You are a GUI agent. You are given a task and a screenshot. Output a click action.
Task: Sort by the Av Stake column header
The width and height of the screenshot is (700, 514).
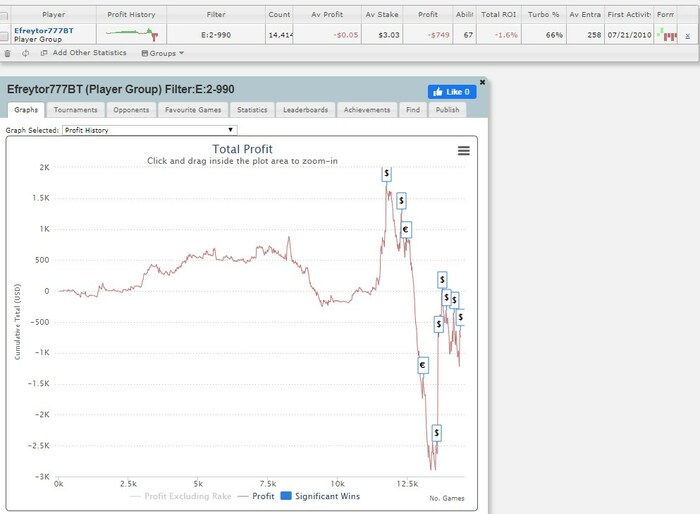click(382, 15)
